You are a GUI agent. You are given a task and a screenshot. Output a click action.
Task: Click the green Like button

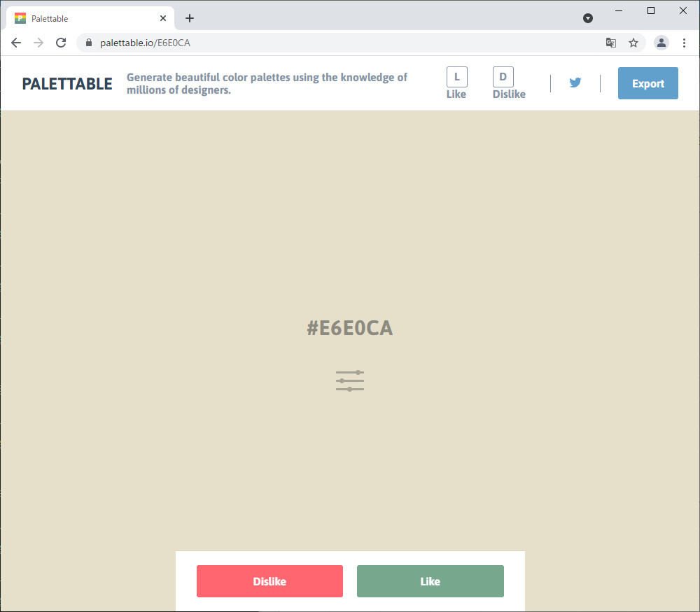430,581
